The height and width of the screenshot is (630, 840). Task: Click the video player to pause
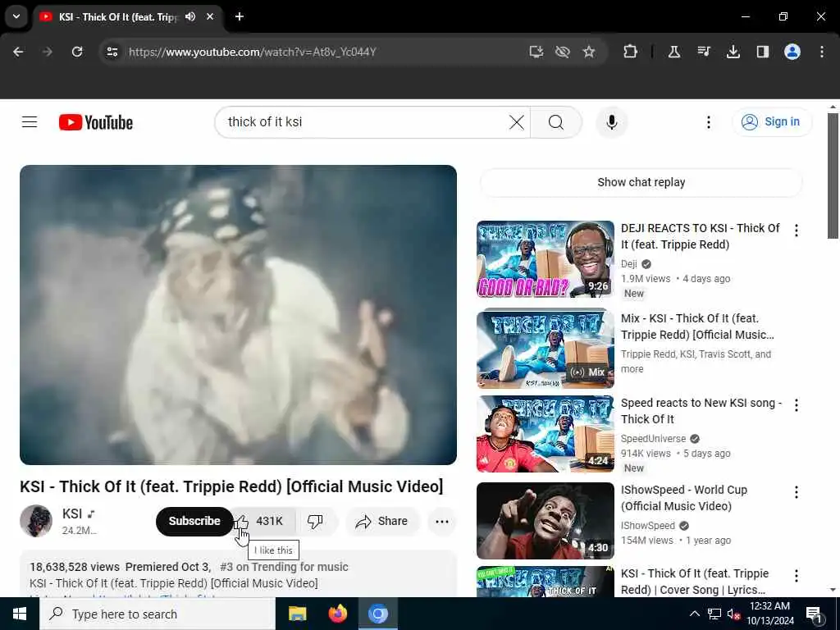pos(239,314)
